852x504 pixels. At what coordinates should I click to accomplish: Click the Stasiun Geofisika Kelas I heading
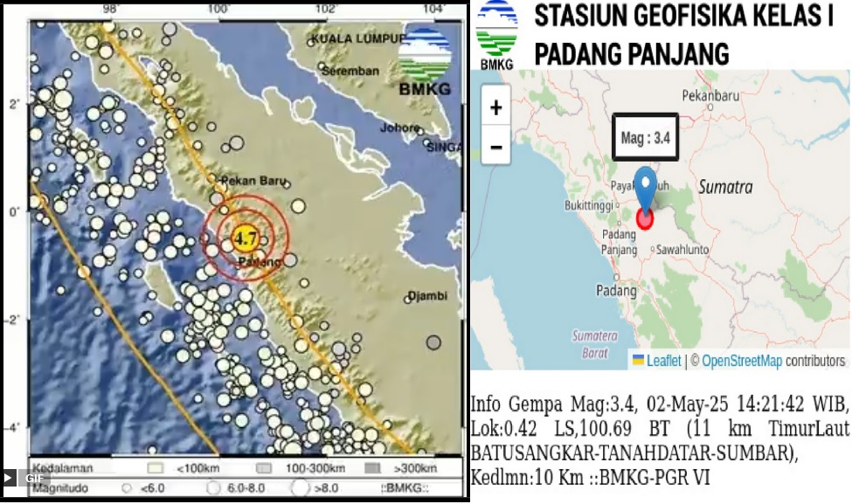(683, 16)
